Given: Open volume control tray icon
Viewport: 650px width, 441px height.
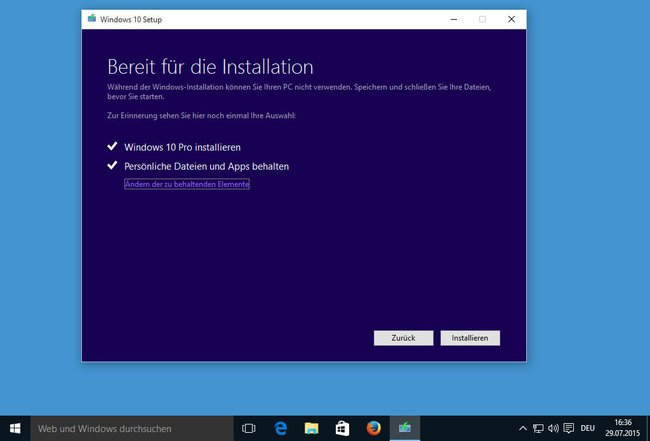Looking at the screenshot, I should point(553,429).
